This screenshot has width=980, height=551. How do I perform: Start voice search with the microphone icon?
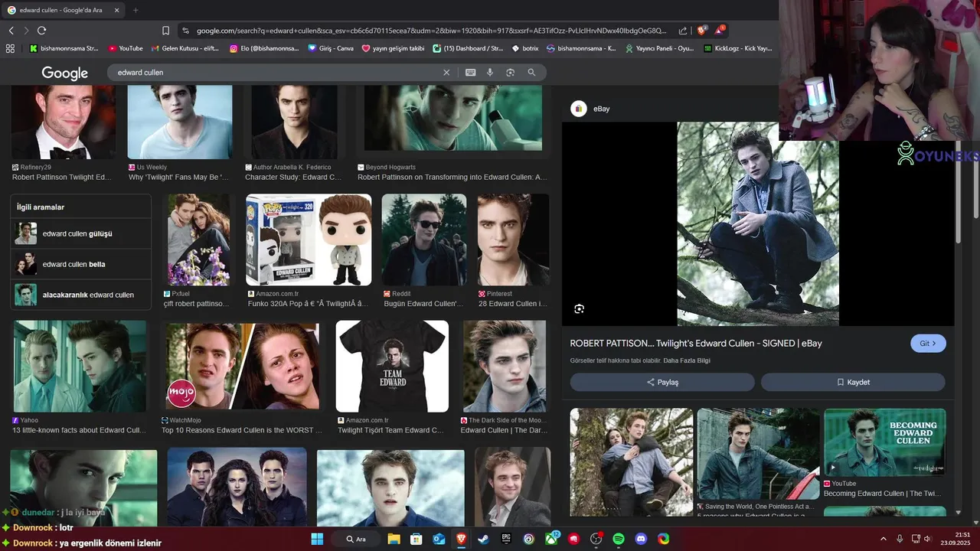(490, 72)
